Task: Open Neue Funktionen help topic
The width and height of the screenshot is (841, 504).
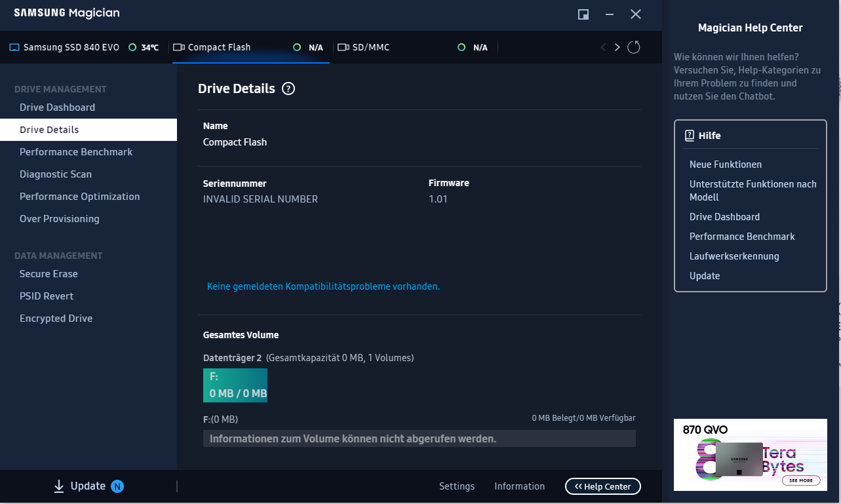Action: pyautogui.click(x=726, y=165)
